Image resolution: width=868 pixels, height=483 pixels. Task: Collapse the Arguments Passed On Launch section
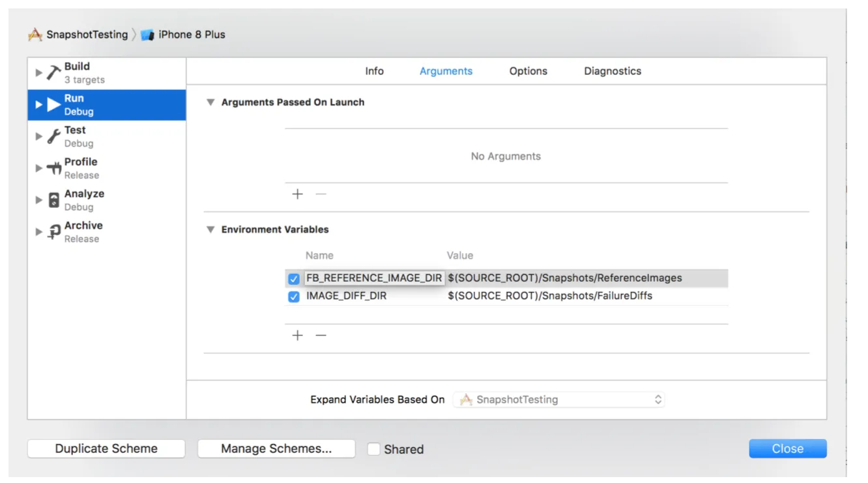point(210,102)
